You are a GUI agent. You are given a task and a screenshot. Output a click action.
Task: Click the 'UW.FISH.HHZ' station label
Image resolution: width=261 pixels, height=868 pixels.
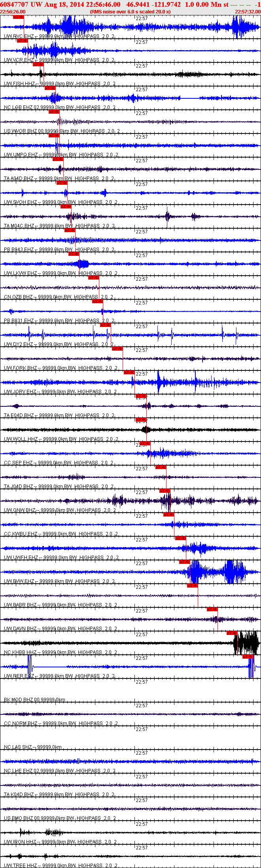(20, 84)
